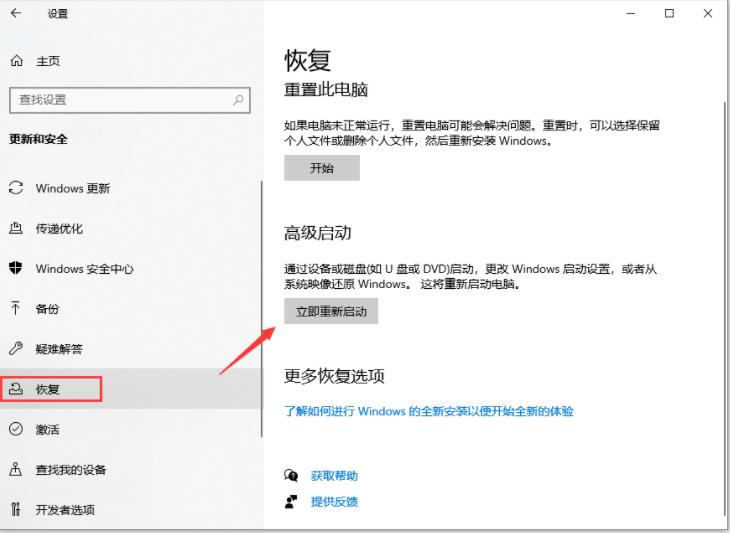730x533 pixels.
Task: Click the 获取帮助 chat bubble icon
Action: click(291, 475)
